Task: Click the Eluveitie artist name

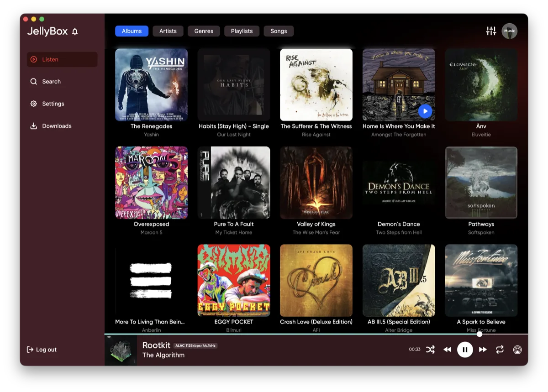Action: pyautogui.click(x=481, y=135)
